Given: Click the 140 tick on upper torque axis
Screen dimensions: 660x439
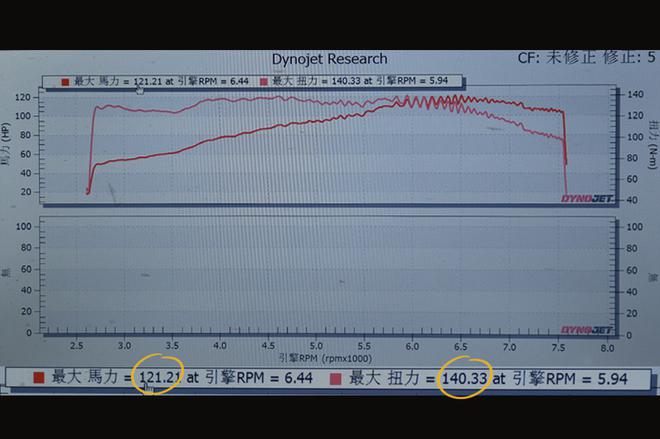Looking at the screenshot, I should pyautogui.click(x=635, y=94).
